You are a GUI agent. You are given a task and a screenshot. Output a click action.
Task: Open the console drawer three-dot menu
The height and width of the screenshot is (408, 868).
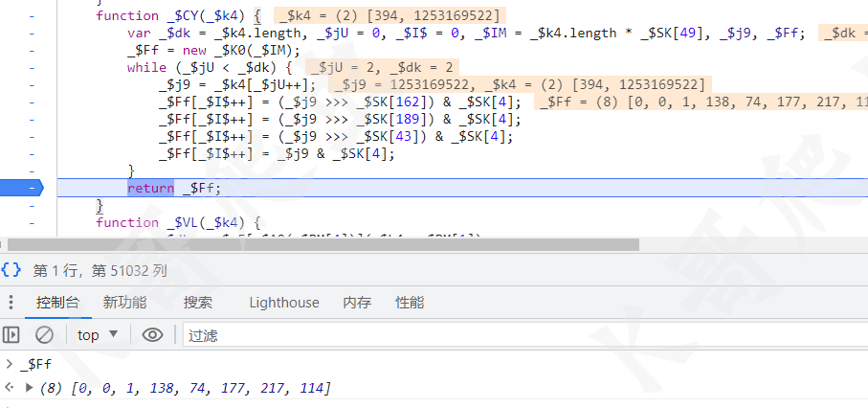click(x=11, y=303)
